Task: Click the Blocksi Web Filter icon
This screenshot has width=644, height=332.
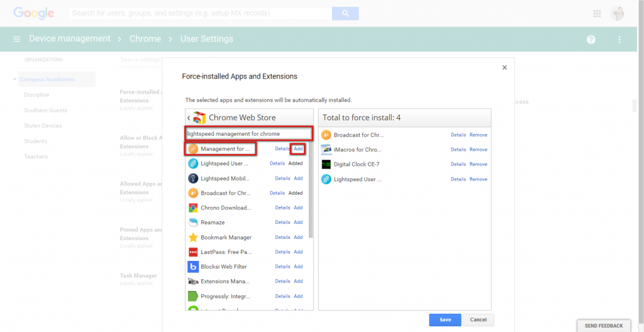Action: pyautogui.click(x=193, y=267)
